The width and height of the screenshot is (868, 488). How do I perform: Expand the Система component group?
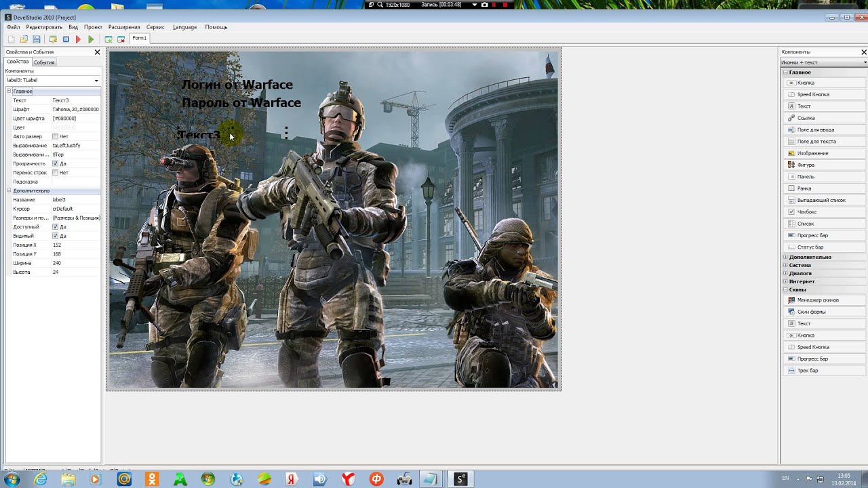point(786,265)
